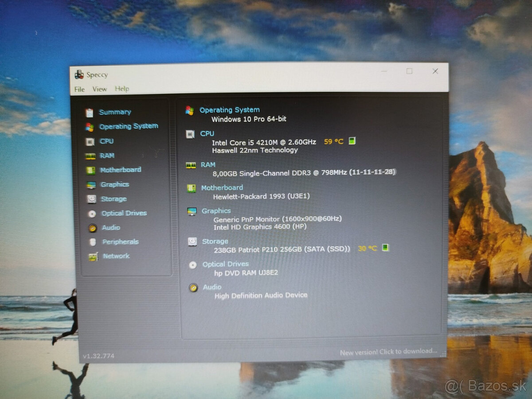Click the Storage icon next to Patriot SSD entry
Viewport: 532px width, 399px height.
(x=193, y=242)
